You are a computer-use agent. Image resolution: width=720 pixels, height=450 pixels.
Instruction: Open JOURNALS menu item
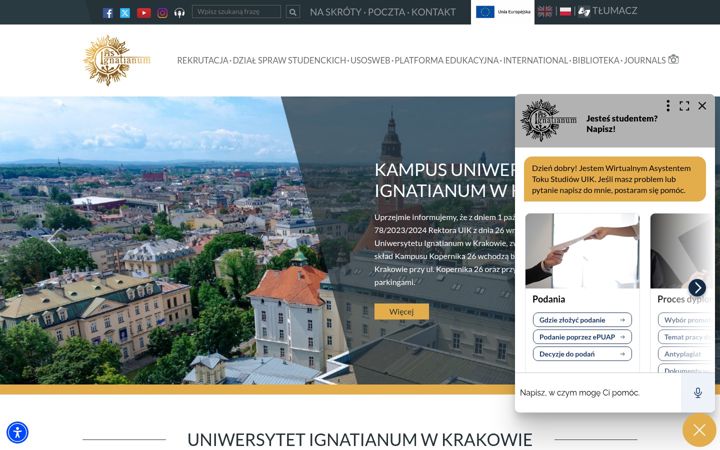644,60
